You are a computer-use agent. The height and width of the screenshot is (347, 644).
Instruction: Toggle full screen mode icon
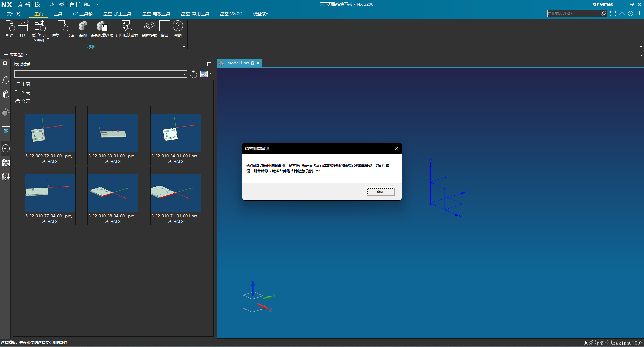pos(613,14)
